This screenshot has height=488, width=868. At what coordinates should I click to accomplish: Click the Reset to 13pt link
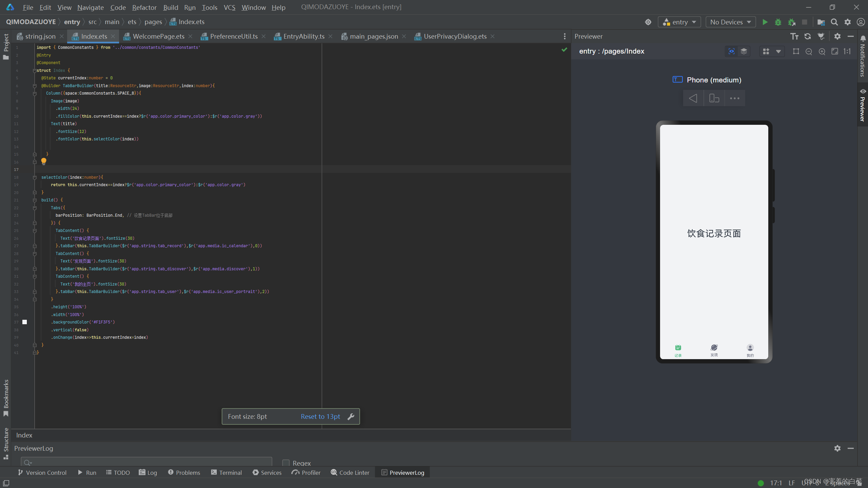pos(320,416)
